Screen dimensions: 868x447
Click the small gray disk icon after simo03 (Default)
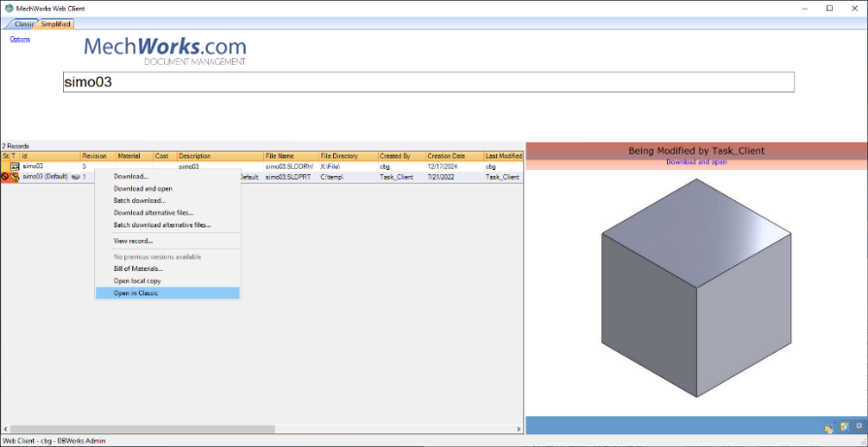76,177
